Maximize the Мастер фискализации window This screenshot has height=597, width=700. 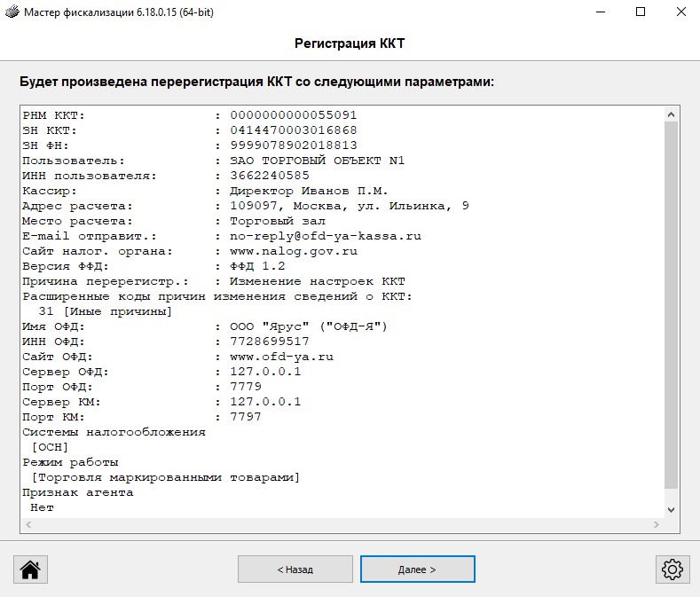[x=640, y=12]
